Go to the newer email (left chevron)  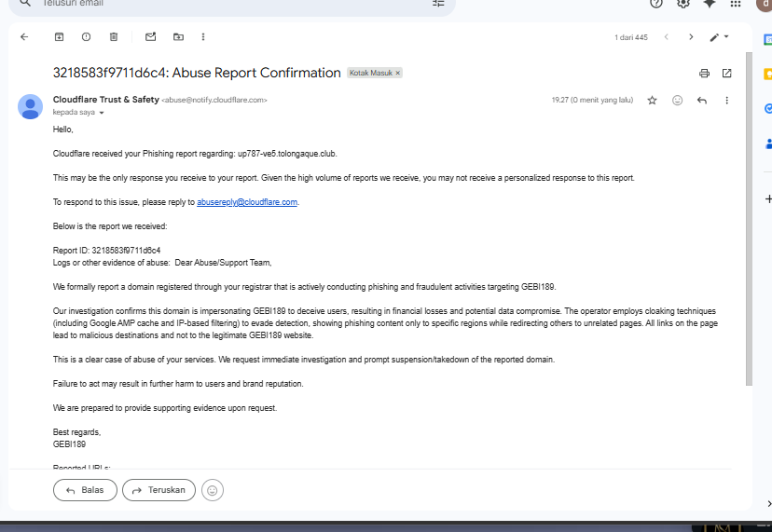666,37
